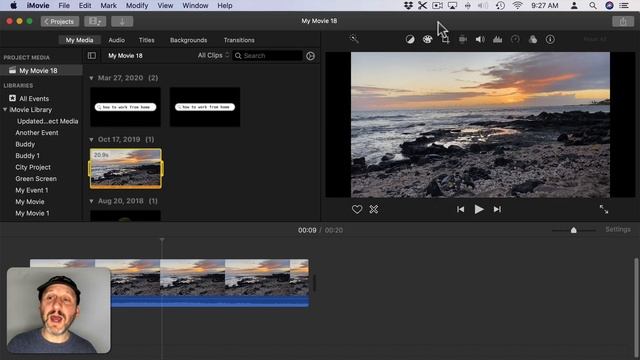Open the File menu

(64, 5)
